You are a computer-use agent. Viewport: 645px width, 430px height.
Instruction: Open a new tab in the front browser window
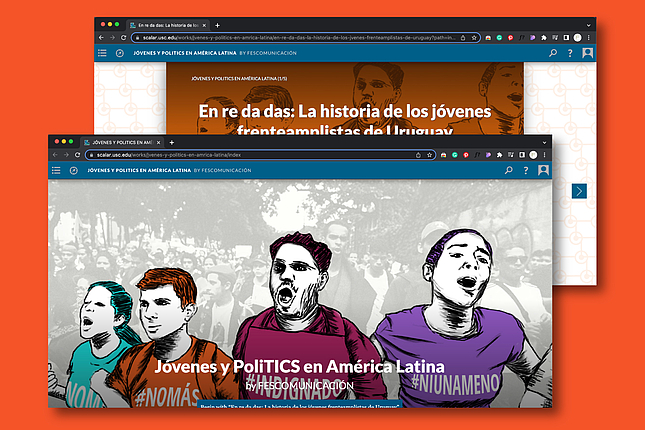[x=170, y=141]
